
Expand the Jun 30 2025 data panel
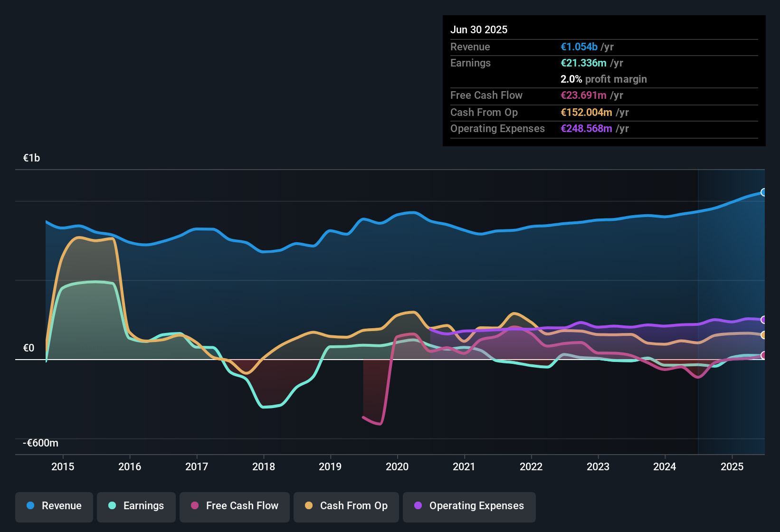(x=479, y=29)
